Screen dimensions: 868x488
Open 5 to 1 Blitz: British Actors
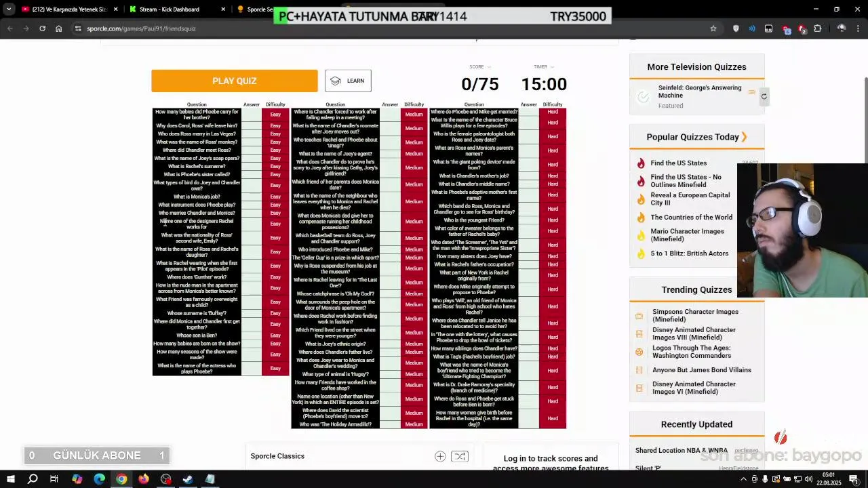click(x=689, y=253)
